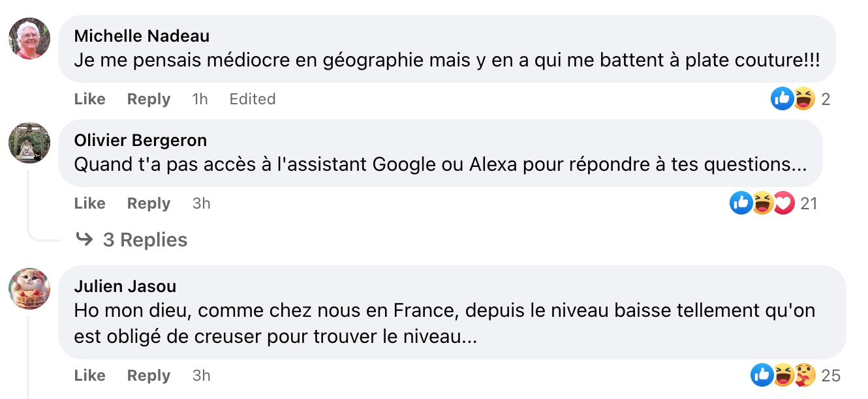Click the 1h timestamp on Michelle's comment
The image size is (868, 399).
pos(200,99)
